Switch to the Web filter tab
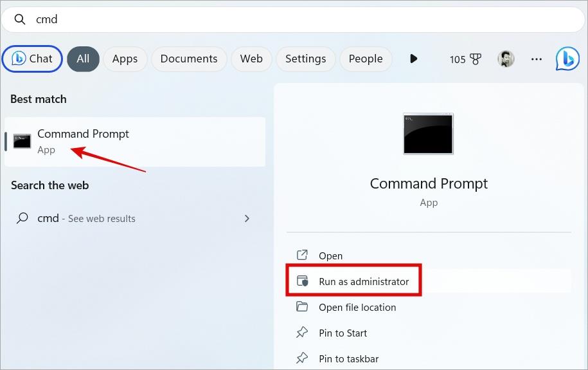Viewport: 588px width, 370px height. pyautogui.click(x=251, y=59)
